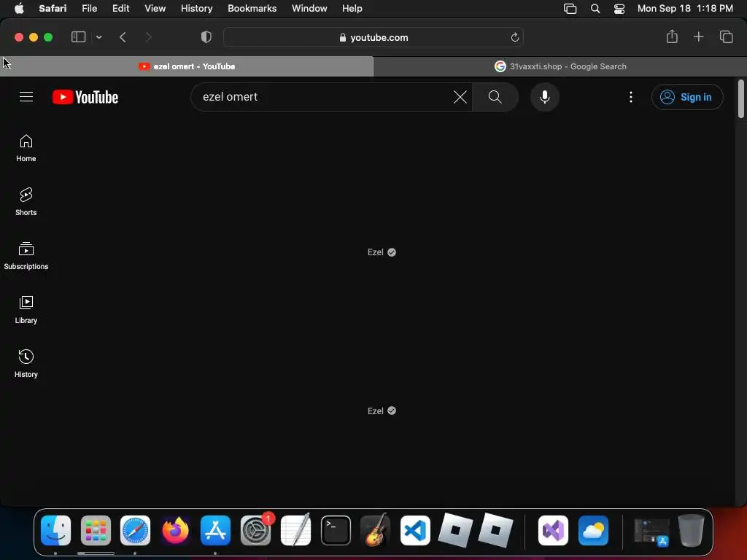Switch to '31vaxxti.shop - Google Search' tab
This screenshot has width=747, height=560.
(560, 66)
